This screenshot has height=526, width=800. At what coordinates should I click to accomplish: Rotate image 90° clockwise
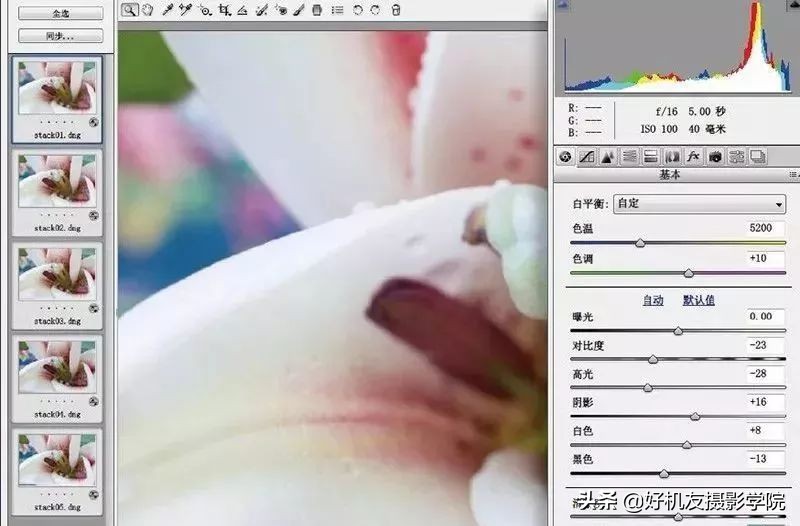coord(376,10)
